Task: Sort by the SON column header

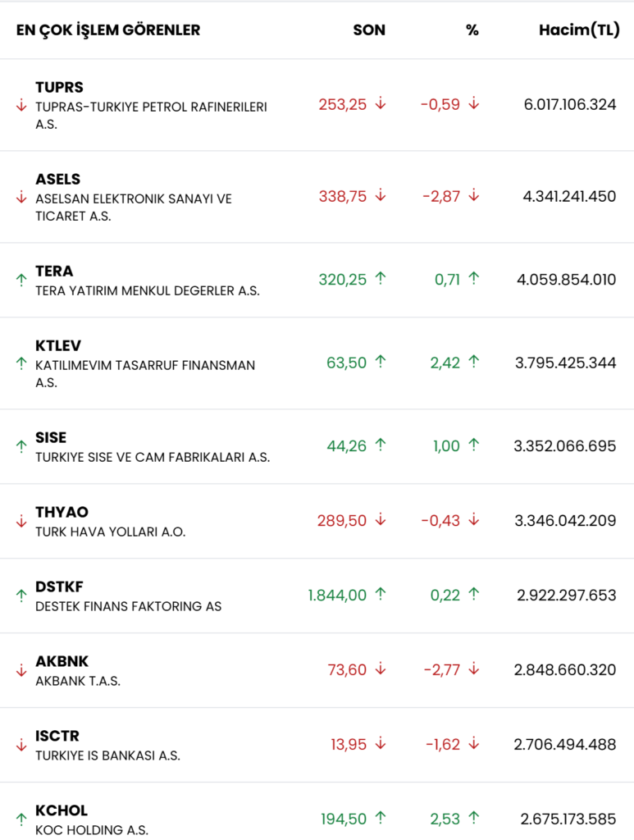Action: (369, 30)
